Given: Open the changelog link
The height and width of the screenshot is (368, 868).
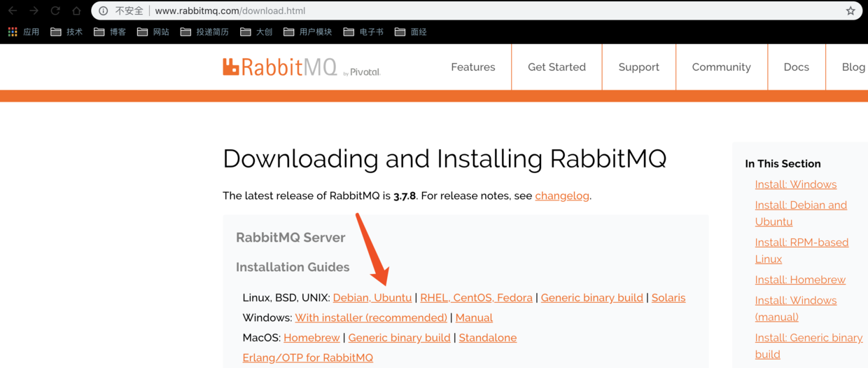Looking at the screenshot, I should (562, 196).
